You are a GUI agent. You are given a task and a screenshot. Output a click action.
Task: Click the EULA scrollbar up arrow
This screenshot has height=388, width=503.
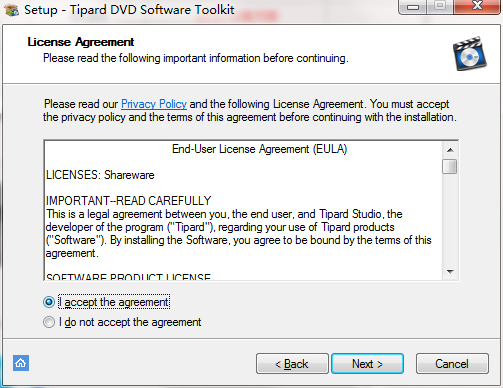[450, 150]
